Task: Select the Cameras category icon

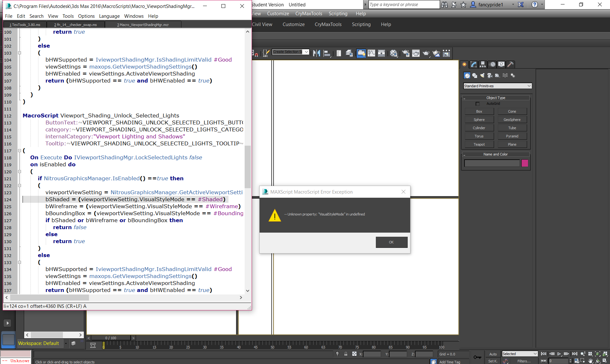Action: pos(490,76)
